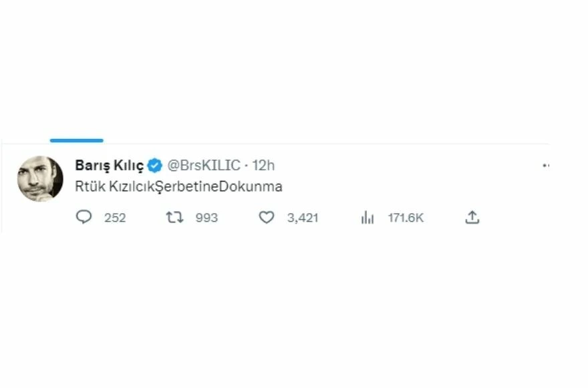Viewport: 588px width, 388px height.
Task: Retweet the post using the arrows icon
Action: click(174, 218)
